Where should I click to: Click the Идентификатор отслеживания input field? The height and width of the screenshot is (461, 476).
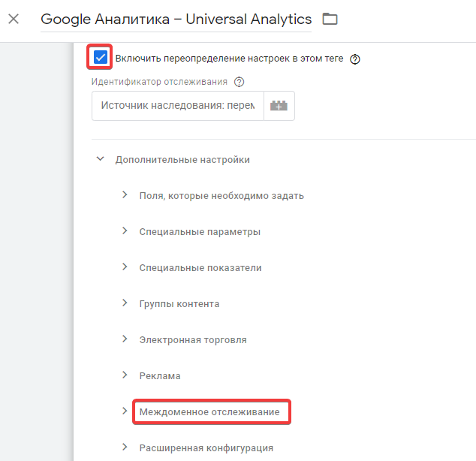coord(178,106)
